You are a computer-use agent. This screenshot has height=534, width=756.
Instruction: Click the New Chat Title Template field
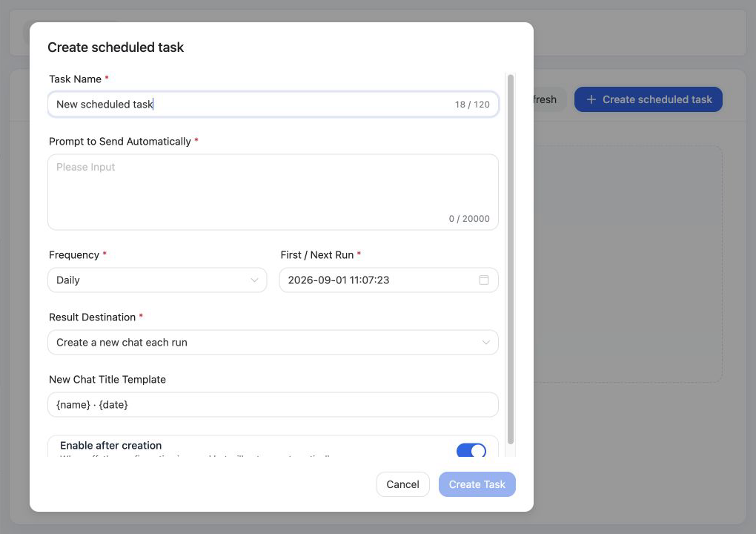(273, 405)
